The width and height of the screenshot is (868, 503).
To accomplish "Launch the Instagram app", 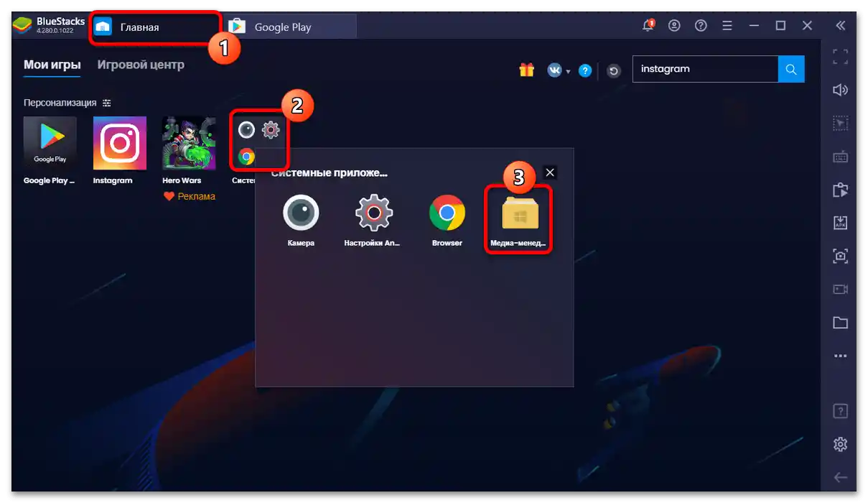I will pyautogui.click(x=120, y=143).
